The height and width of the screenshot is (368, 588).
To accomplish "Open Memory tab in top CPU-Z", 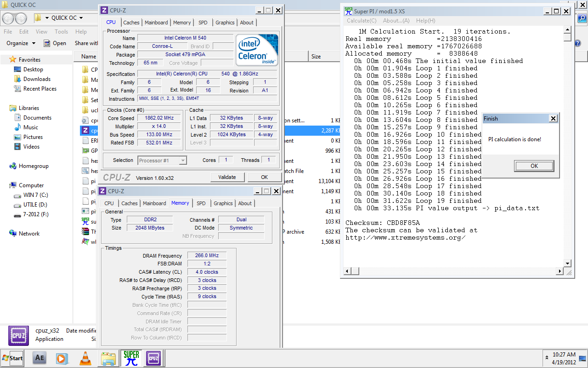I will click(x=182, y=23).
